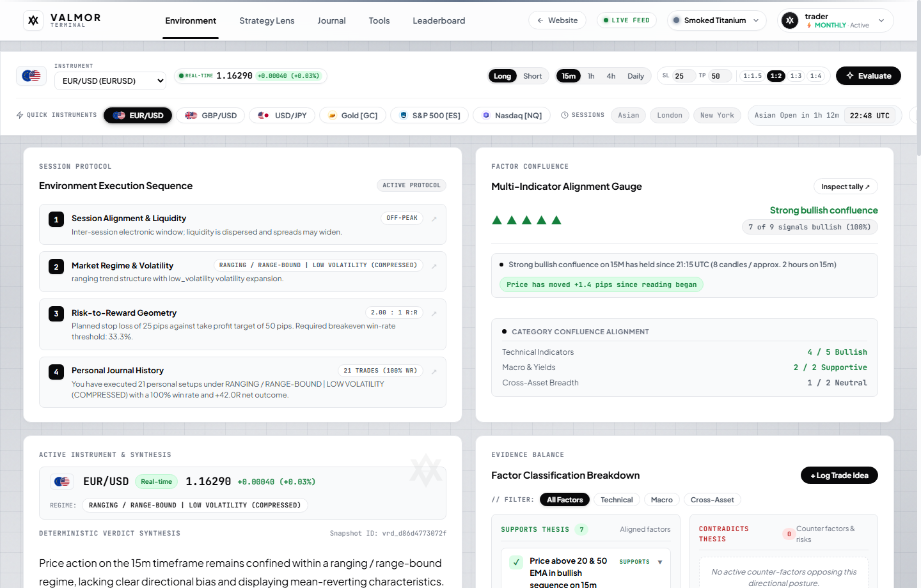This screenshot has width=921, height=588.
Task: Set risk ratio to 1:4
Action: pos(815,76)
